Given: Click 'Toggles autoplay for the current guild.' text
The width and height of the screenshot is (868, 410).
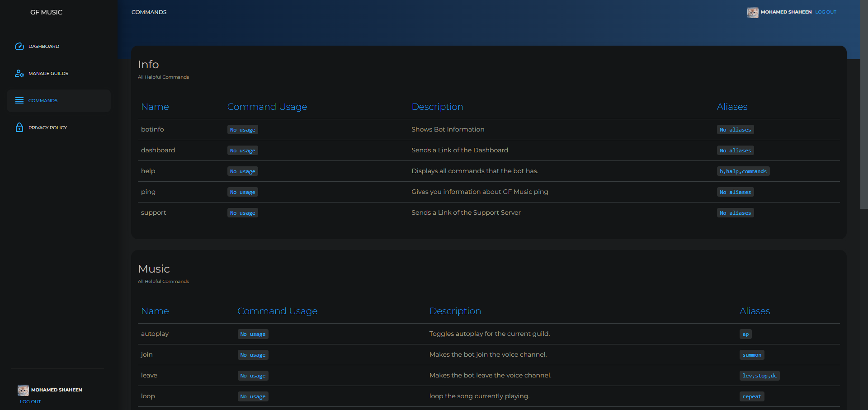Looking at the screenshot, I should [490, 334].
